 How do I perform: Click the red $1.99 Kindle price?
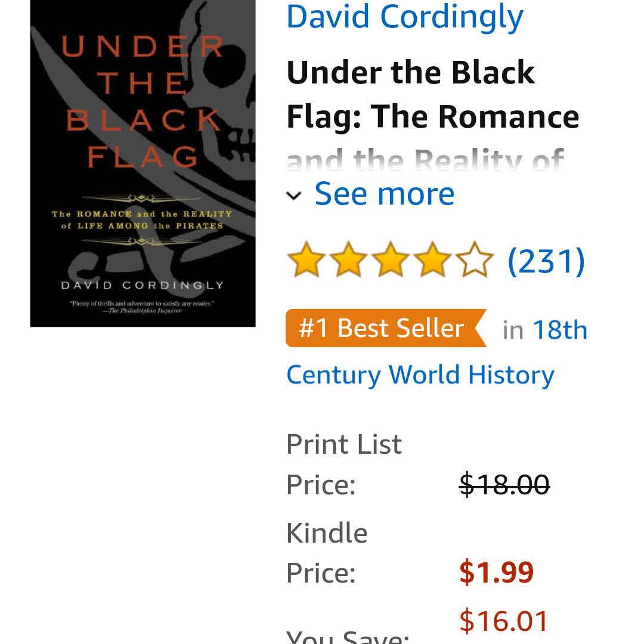(496, 572)
